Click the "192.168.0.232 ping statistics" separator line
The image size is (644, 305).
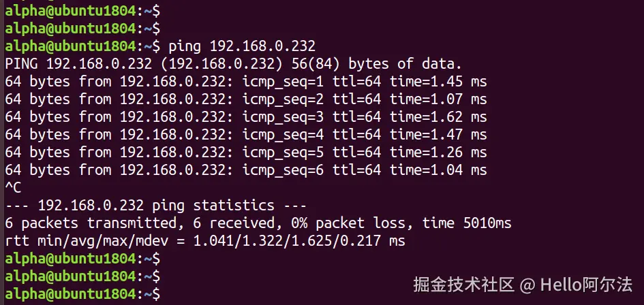156,205
